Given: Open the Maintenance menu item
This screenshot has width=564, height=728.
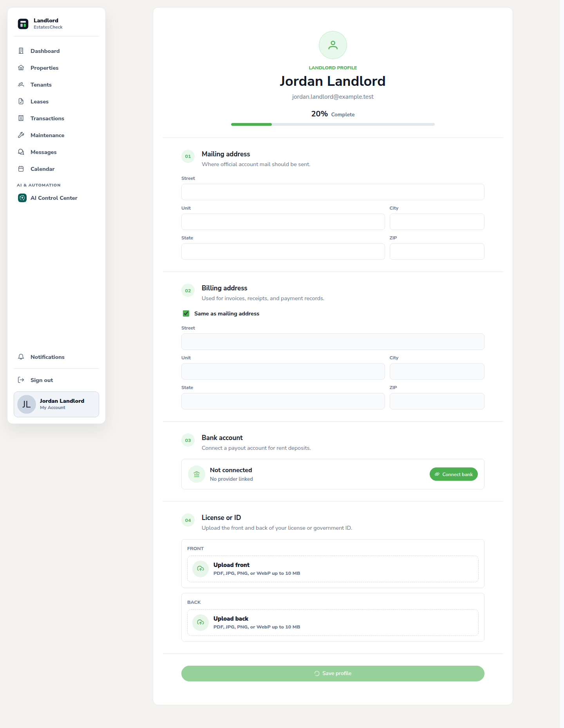Looking at the screenshot, I should 56,135.
